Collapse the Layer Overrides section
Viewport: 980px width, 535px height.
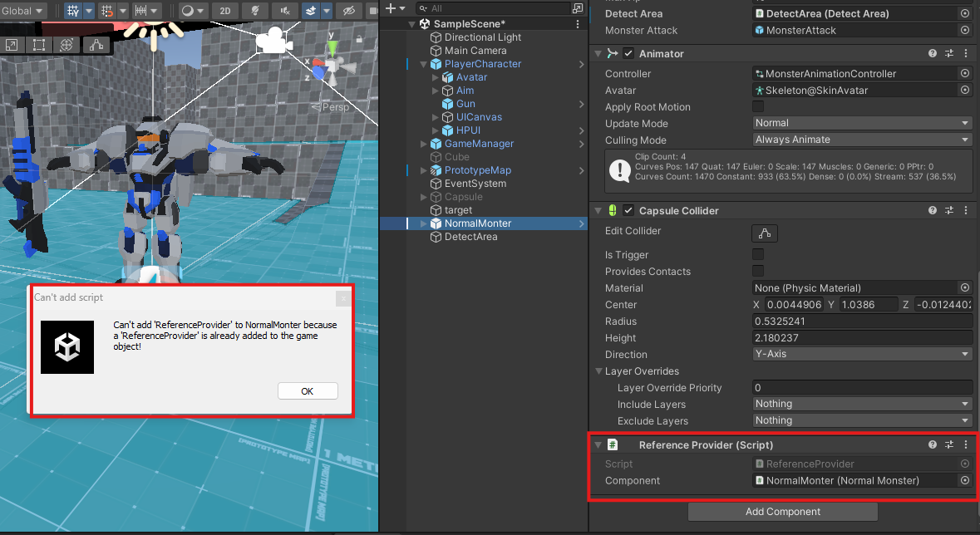click(598, 371)
